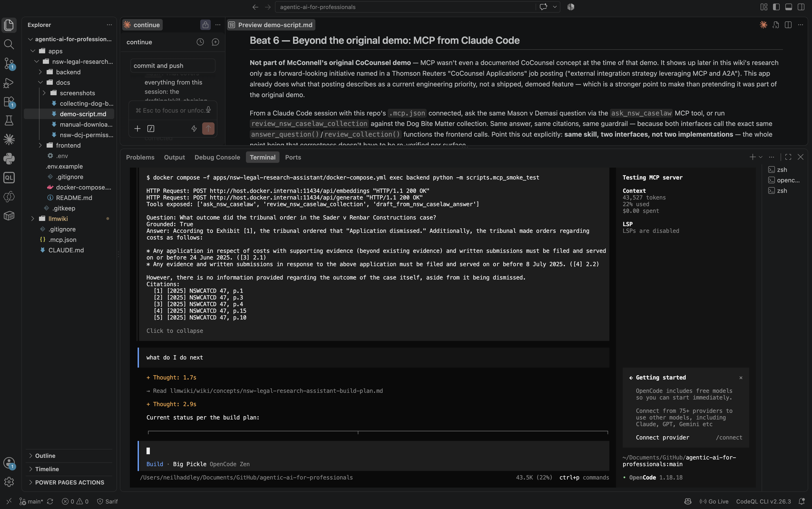
Task: Switch to the Debug Console tab
Action: [x=217, y=157]
